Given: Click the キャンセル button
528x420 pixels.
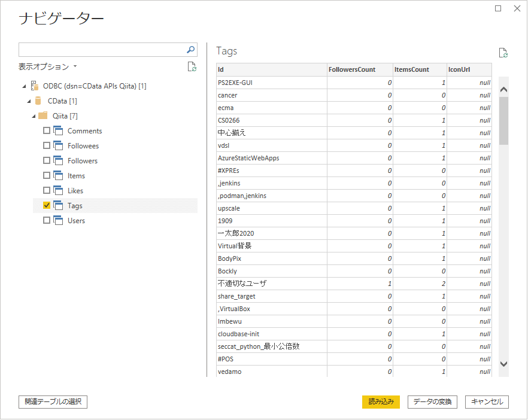Looking at the screenshot, I should tap(487, 402).
